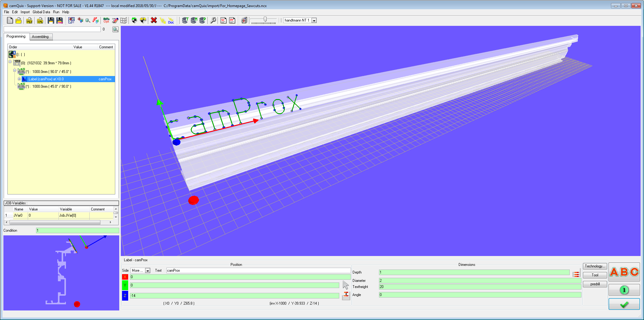
Task: Click the zoom magnifier toolbar icon
Action: pyautogui.click(x=88, y=20)
